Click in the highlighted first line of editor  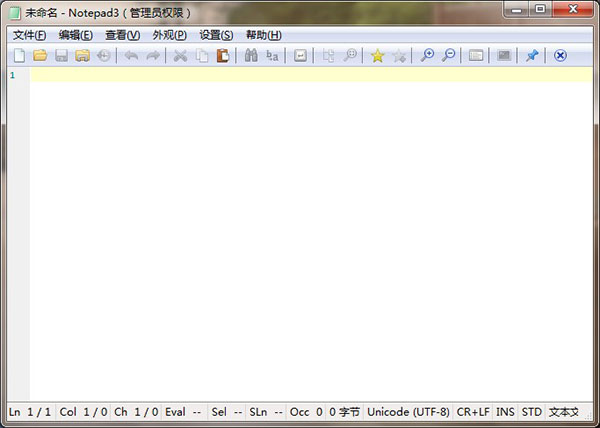300,75
